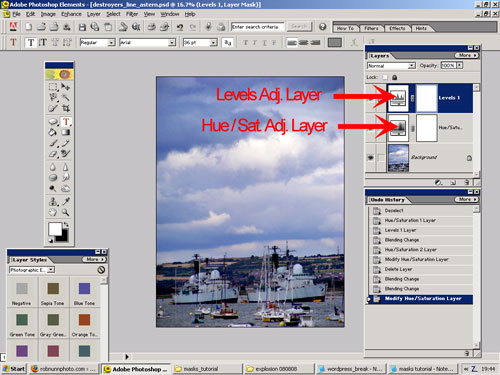Open the Help question mark icon
The image size is (500, 375).
pyautogui.click(x=322, y=27)
